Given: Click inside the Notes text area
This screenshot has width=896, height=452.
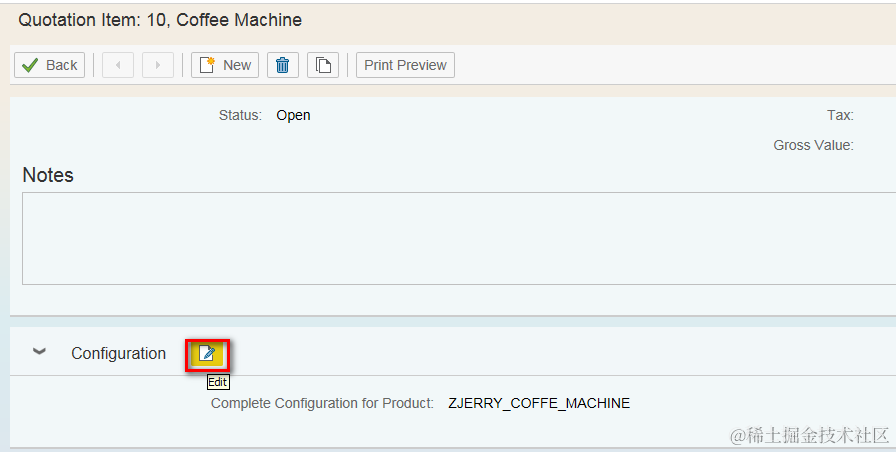Looking at the screenshot, I should tap(459, 238).
